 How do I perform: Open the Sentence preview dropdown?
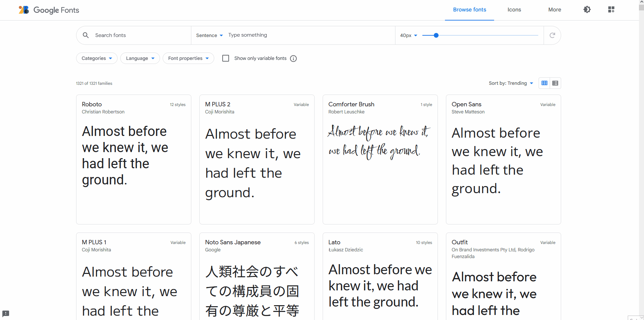pyautogui.click(x=209, y=35)
